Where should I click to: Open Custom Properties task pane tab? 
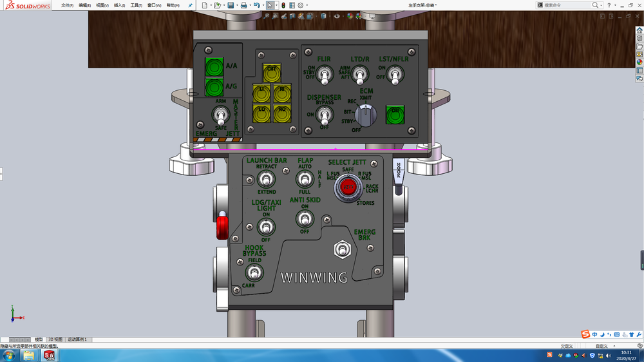[x=639, y=70]
